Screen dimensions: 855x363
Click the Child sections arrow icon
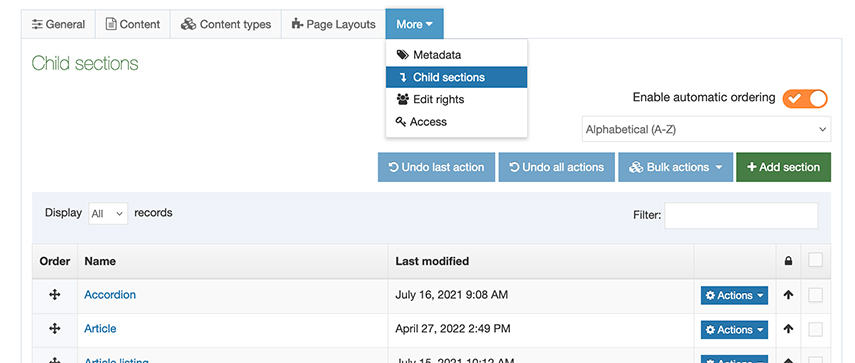click(403, 77)
